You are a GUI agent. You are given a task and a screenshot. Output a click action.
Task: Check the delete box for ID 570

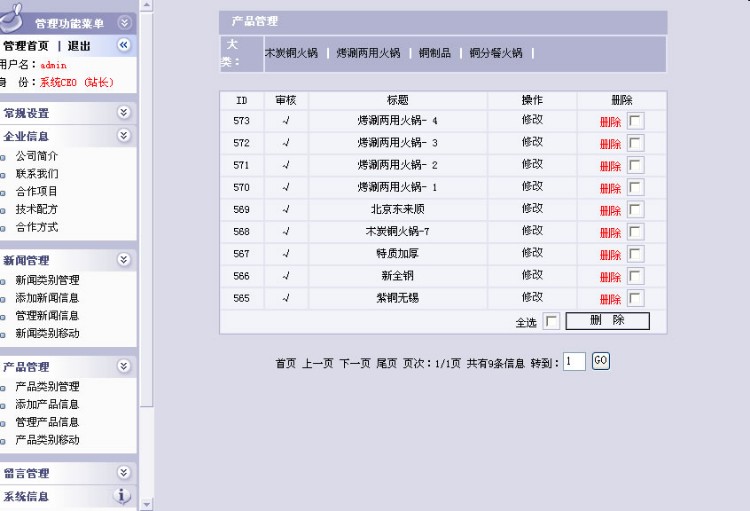tap(635, 187)
